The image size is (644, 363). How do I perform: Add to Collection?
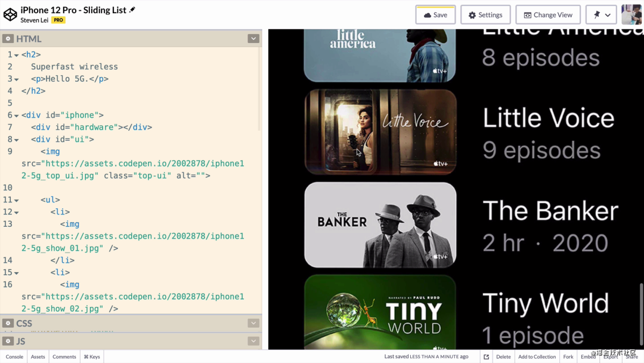coord(537,357)
